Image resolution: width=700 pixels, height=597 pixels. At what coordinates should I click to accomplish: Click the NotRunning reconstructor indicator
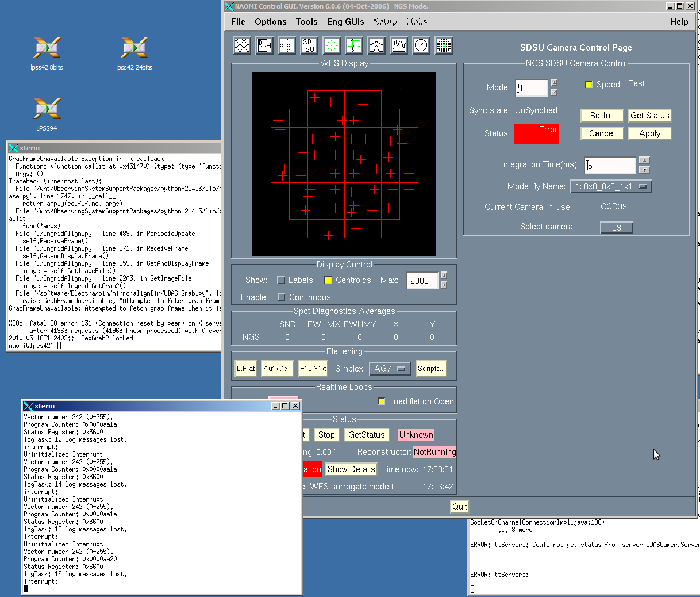434,452
